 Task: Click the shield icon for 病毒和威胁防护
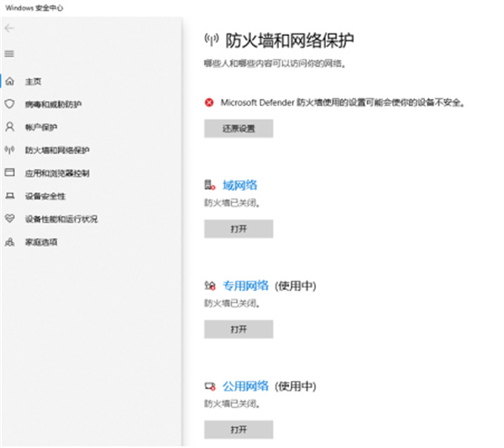(9, 104)
